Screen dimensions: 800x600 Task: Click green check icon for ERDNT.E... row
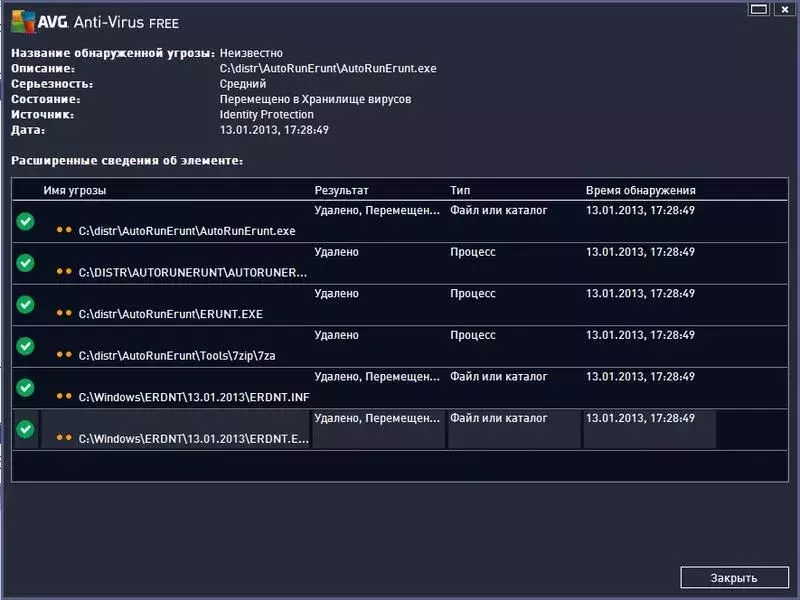(25, 429)
